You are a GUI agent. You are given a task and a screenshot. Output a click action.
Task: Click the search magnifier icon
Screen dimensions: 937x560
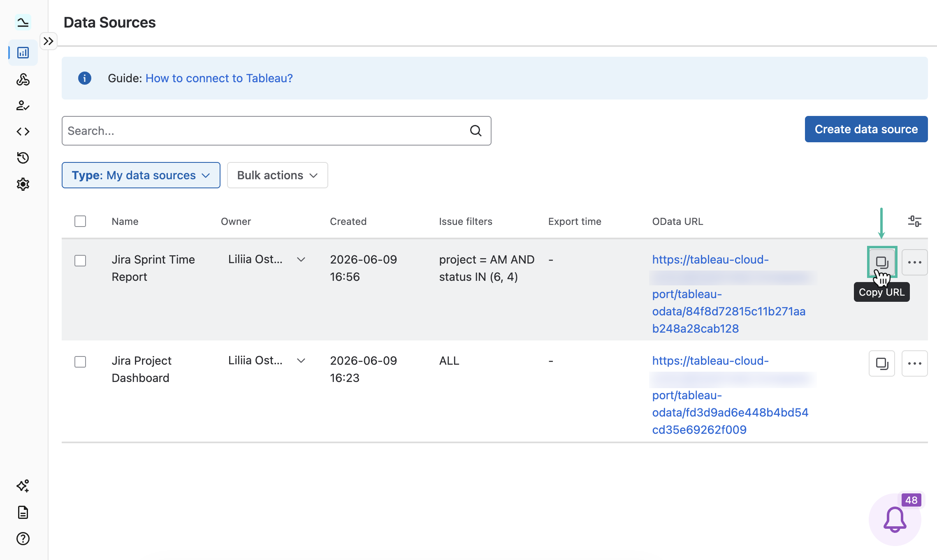coord(476,131)
